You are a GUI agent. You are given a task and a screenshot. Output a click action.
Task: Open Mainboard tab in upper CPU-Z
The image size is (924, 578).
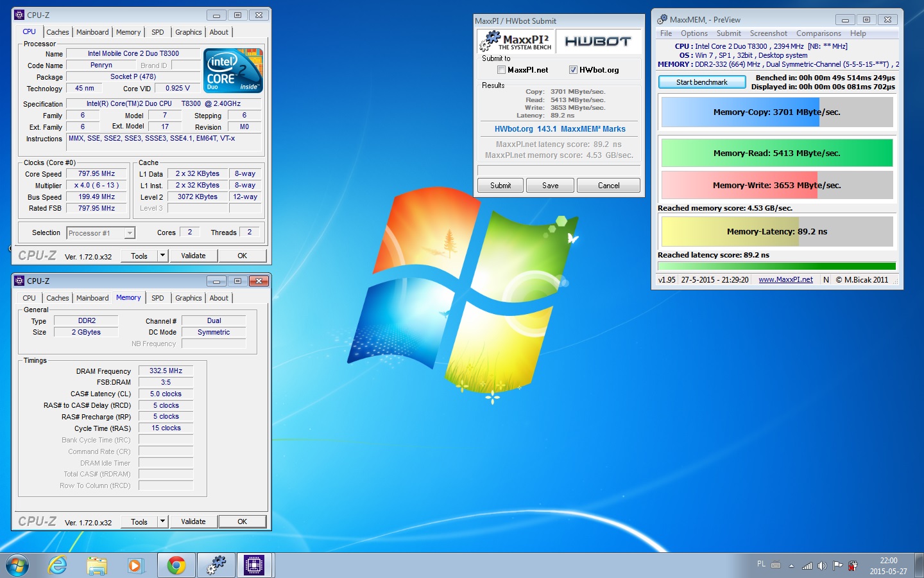92,32
